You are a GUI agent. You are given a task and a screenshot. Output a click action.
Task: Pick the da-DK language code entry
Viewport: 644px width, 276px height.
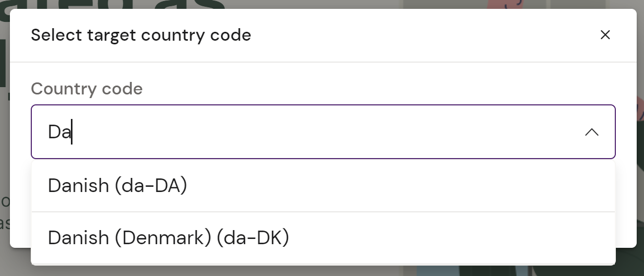168,238
